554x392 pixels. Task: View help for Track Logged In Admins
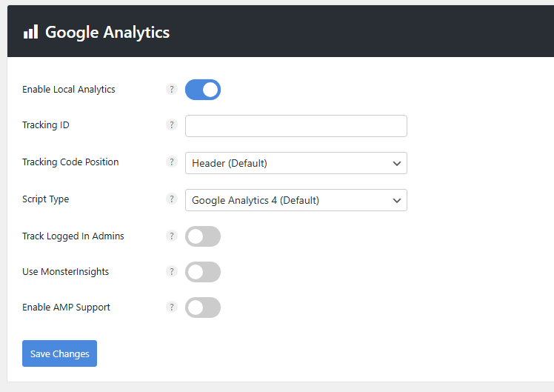172,236
